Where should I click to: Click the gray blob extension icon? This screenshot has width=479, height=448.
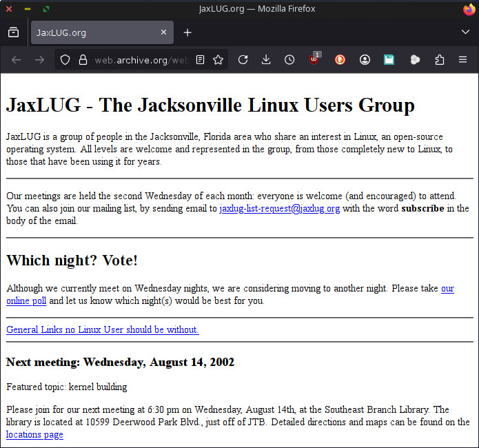click(x=415, y=59)
